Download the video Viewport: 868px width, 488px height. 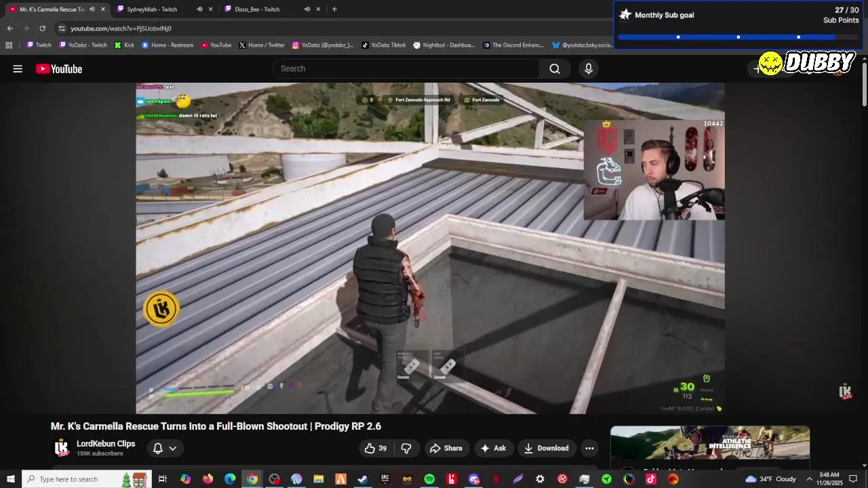pos(547,448)
